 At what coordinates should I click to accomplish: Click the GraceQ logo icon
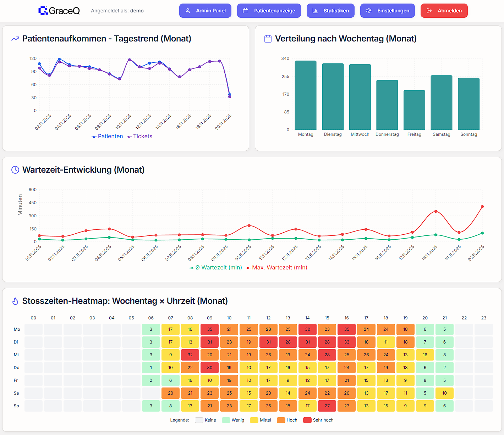(43, 11)
